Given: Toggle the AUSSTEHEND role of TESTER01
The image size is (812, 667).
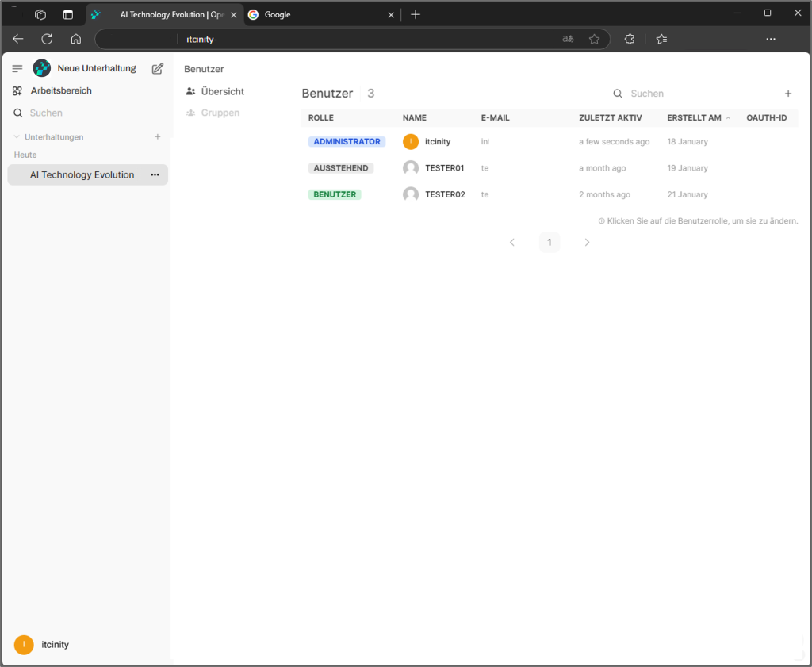Looking at the screenshot, I should pyautogui.click(x=341, y=168).
